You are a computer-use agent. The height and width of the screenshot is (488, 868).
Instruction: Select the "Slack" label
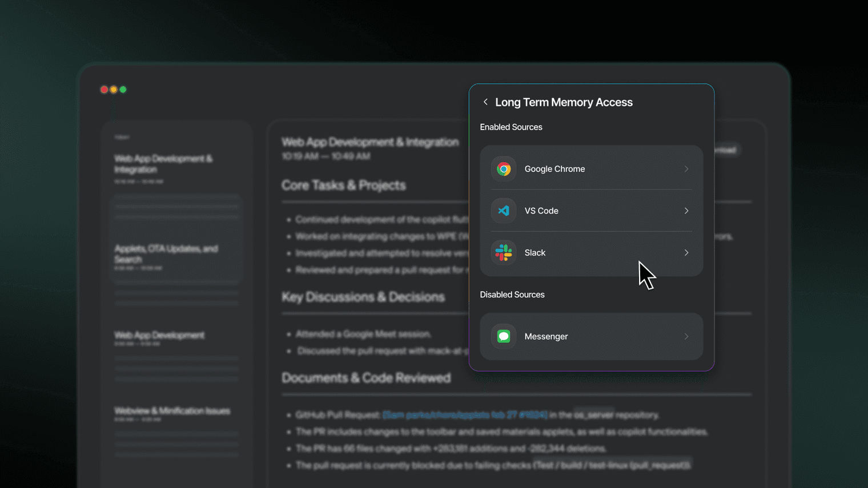click(x=535, y=252)
